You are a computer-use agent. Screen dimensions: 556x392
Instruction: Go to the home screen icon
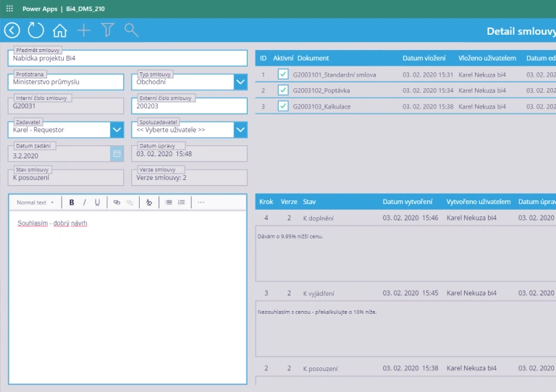(60, 30)
